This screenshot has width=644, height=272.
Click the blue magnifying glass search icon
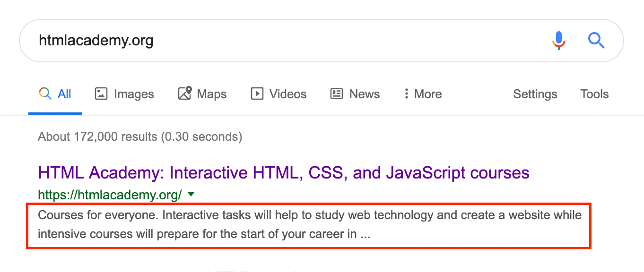point(596,41)
